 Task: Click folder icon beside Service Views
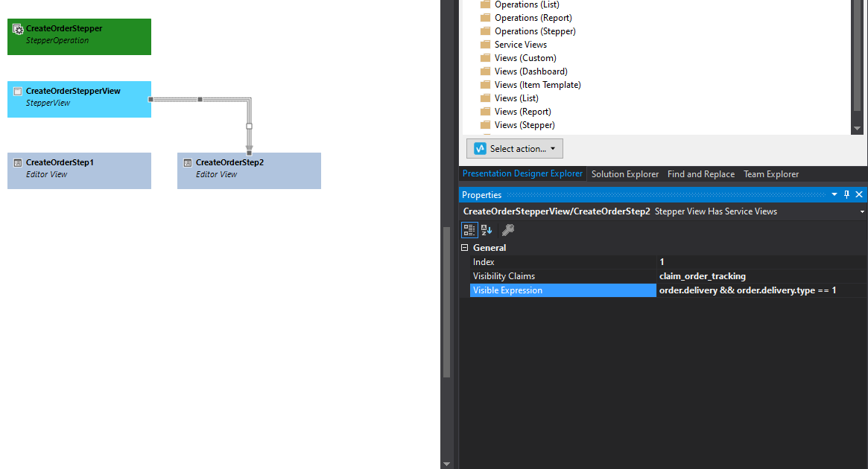tap(486, 44)
